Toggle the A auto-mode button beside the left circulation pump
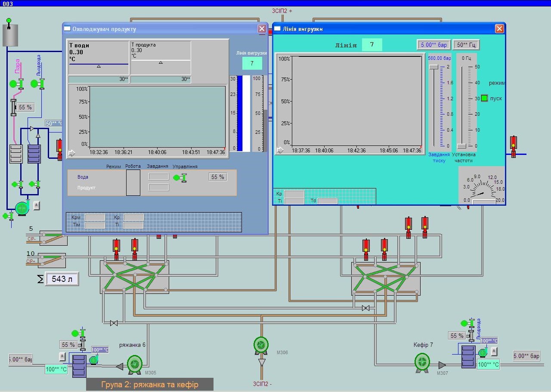Viewport: 551px width, 392px height. pos(36,205)
